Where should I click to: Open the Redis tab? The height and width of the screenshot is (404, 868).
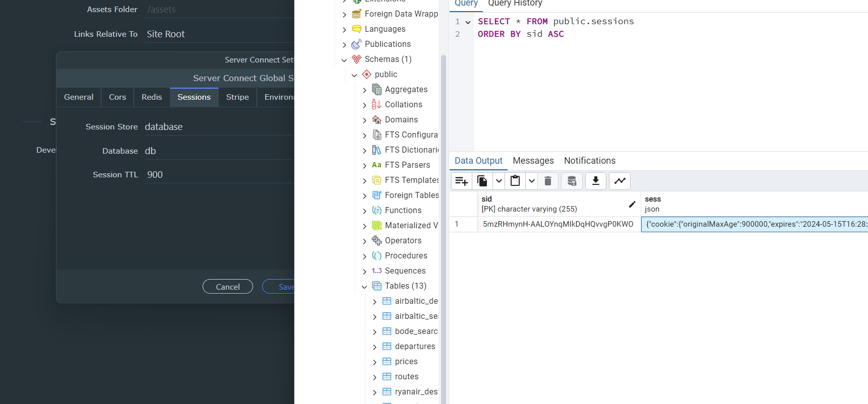coord(152,97)
